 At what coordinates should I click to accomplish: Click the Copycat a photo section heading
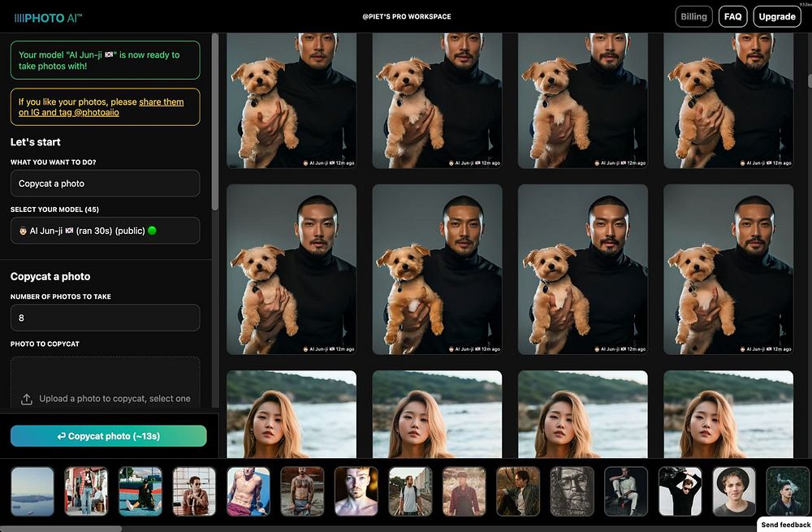click(x=50, y=277)
